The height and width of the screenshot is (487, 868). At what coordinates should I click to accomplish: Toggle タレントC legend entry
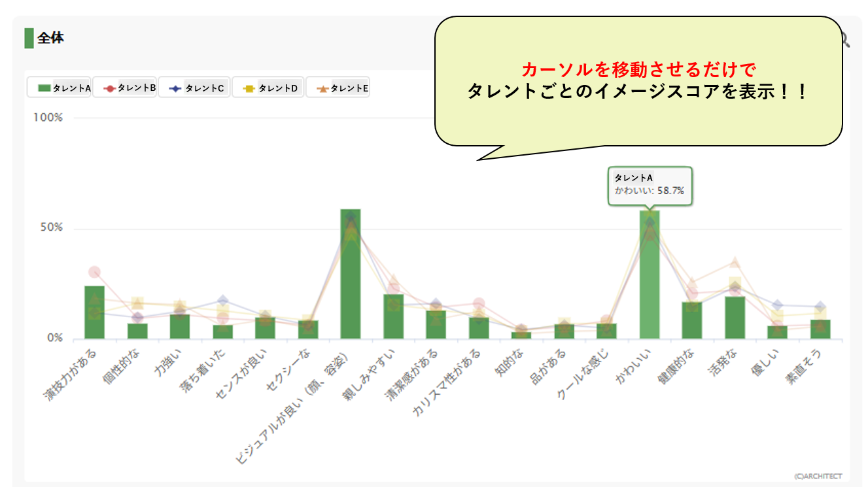pyautogui.click(x=194, y=88)
